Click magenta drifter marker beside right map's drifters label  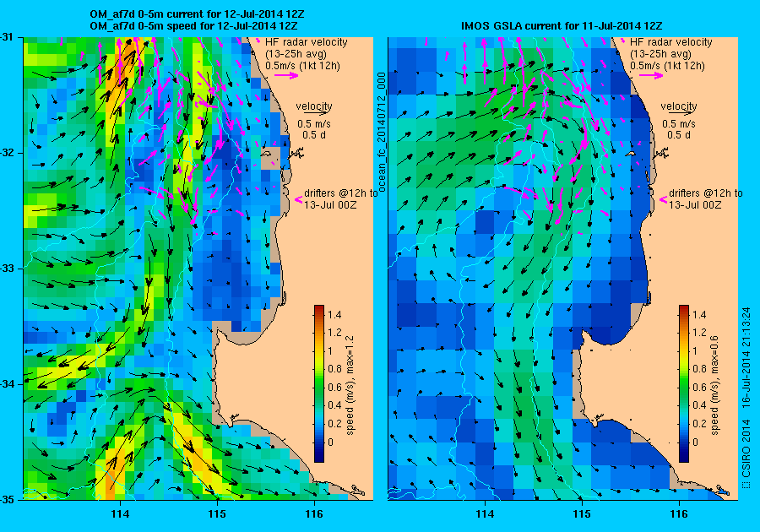pos(664,199)
